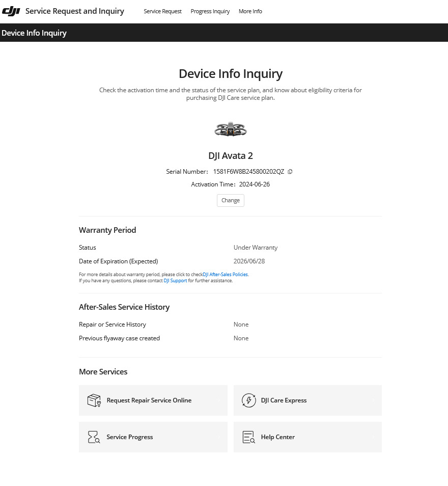Click the DJI Avata 2 product name
Screen dimensions: 448x486
click(x=231, y=155)
